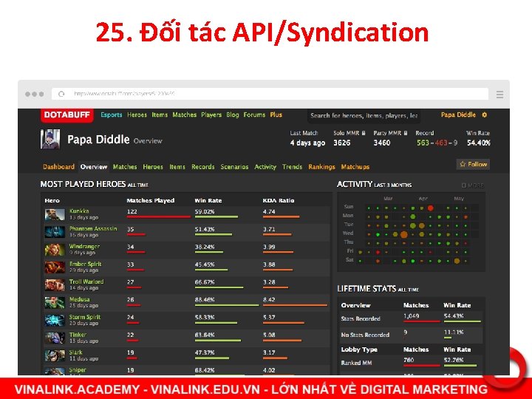Viewport: 532px width, 399px height.
Task: Open the Phantom Assassin name link
Action: tap(93, 228)
